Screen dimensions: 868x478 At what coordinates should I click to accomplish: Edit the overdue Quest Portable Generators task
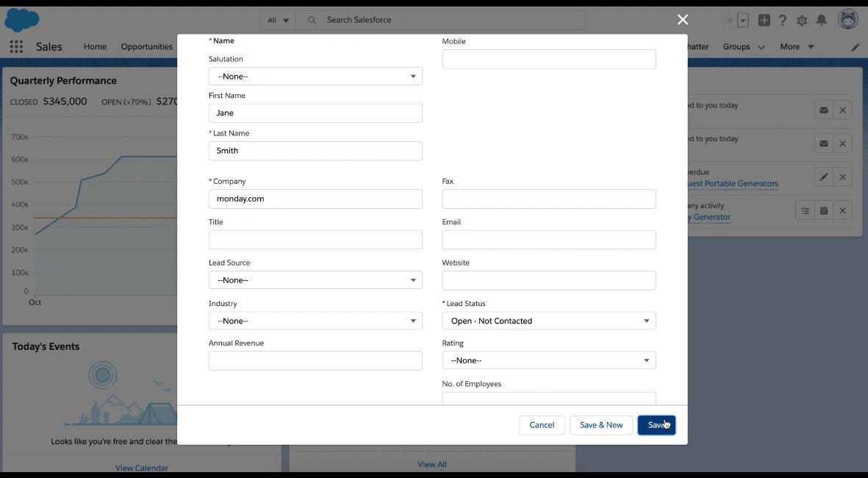[822, 176]
